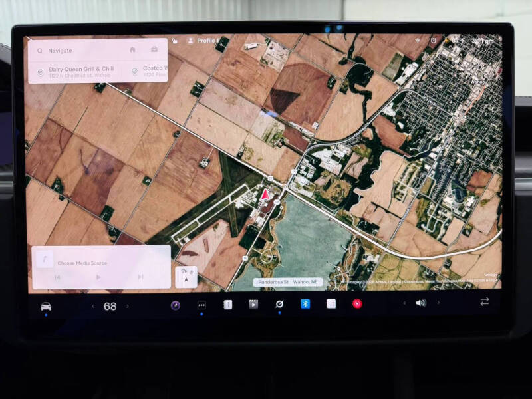Lower the volume with left arrow
The width and height of the screenshot is (532, 399).
[x=404, y=303]
